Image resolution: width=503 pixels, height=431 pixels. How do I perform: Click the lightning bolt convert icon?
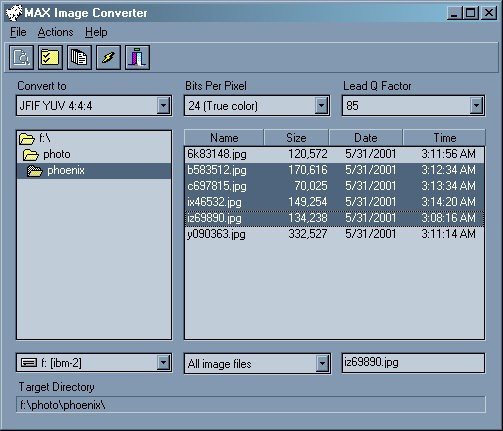tap(108, 57)
